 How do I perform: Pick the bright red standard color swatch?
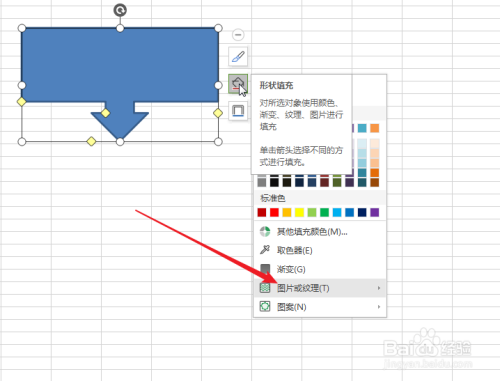pos(274,212)
